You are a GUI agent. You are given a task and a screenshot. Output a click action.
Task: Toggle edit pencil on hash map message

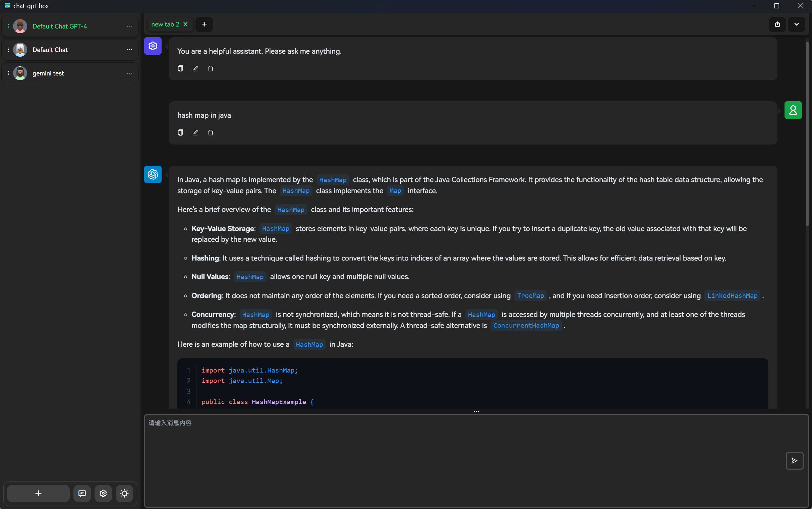click(195, 132)
